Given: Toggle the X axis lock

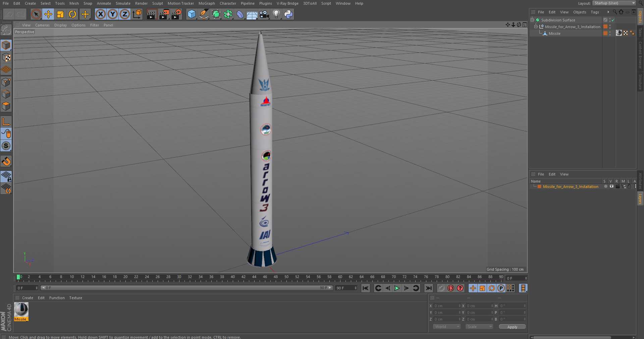Looking at the screenshot, I should tap(100, 14).
